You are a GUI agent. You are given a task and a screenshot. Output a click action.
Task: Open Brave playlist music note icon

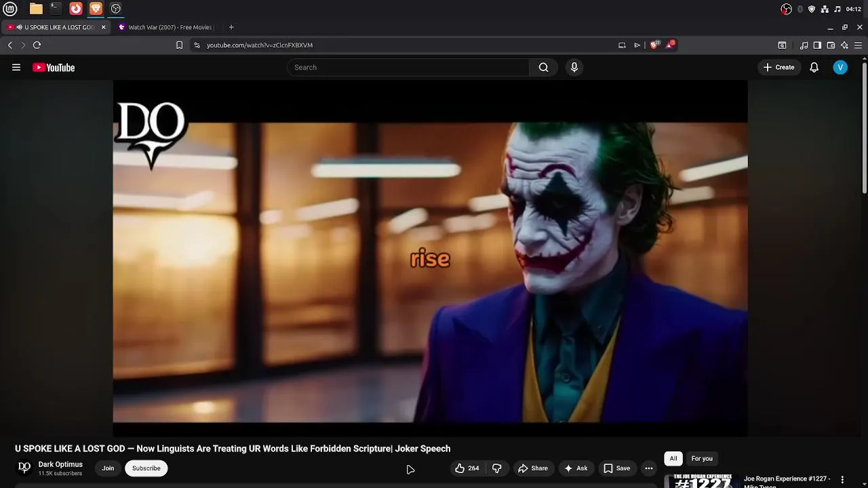tap(804, 45)
